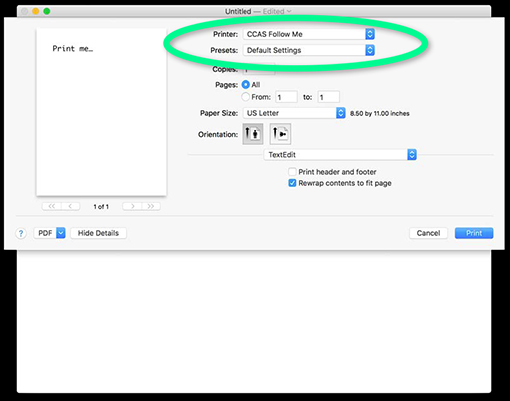The image size is (510, 401).
Task: Click the '8.50 by 11.00 inches' text
Action: click(380, 113)
